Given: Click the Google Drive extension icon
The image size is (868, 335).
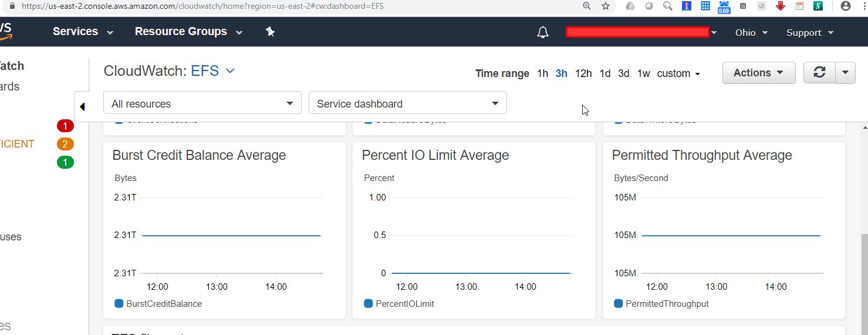Looking at the screenshot, I should (x=630, y=6).
